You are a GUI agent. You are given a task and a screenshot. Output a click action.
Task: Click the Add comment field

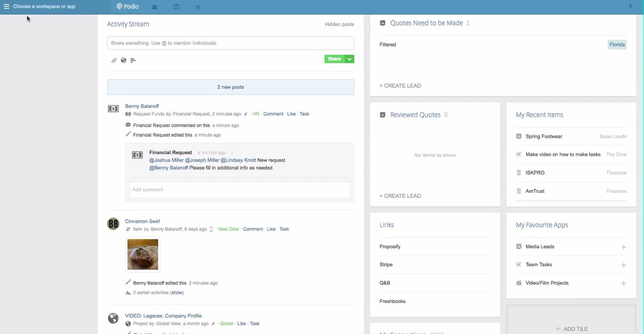pyautogui.click(x=240, y=190)
